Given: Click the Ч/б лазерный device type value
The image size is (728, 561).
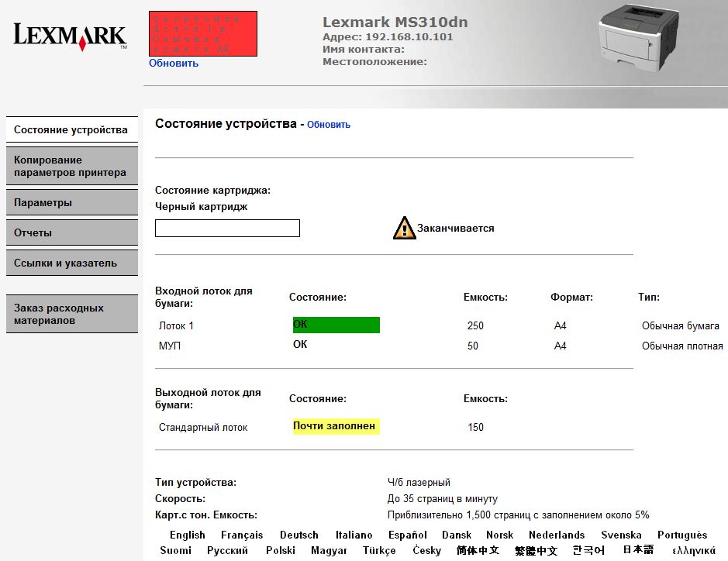Looking at the screenshot, I should [419, 482].
